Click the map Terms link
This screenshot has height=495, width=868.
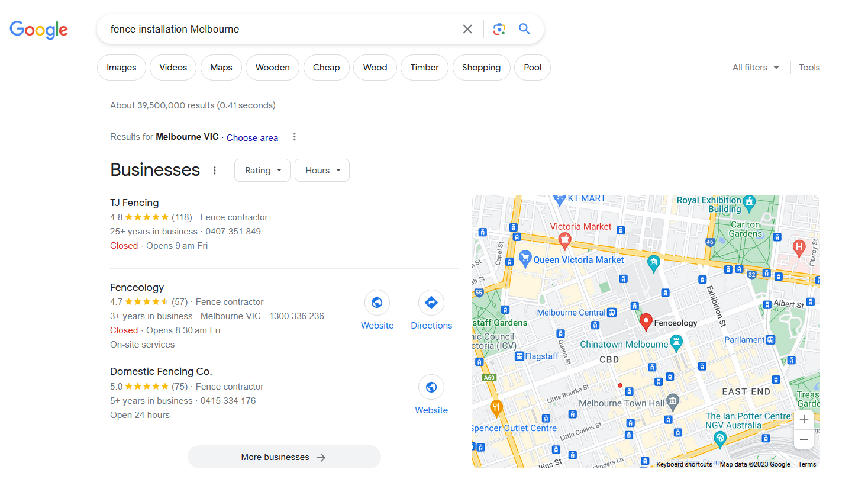pos(807,464)
